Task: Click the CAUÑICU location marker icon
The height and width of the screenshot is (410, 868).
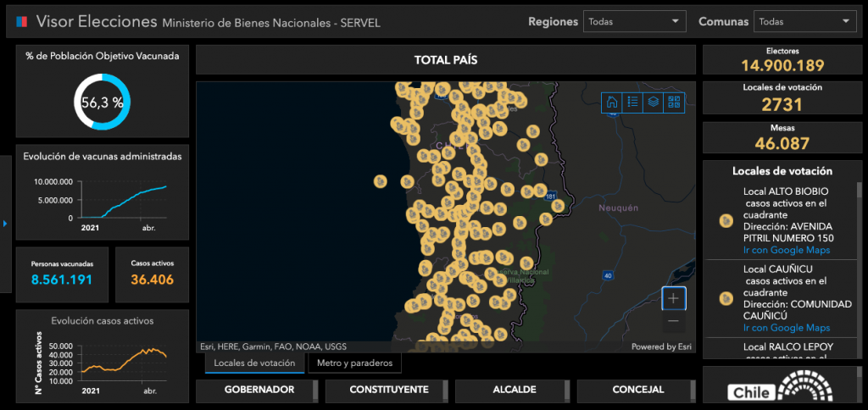Action: 726,298
